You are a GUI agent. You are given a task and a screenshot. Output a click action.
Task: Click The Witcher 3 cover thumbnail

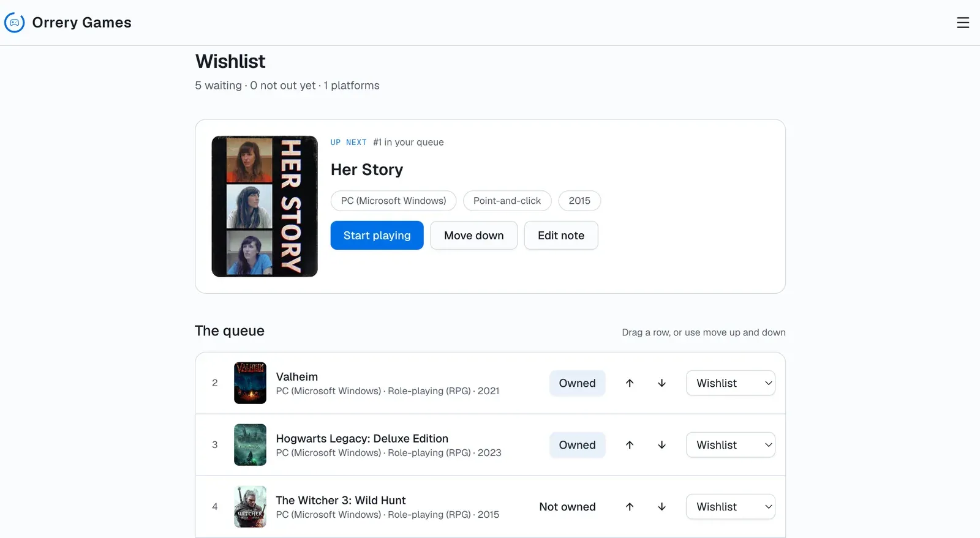tap(250, 507)
